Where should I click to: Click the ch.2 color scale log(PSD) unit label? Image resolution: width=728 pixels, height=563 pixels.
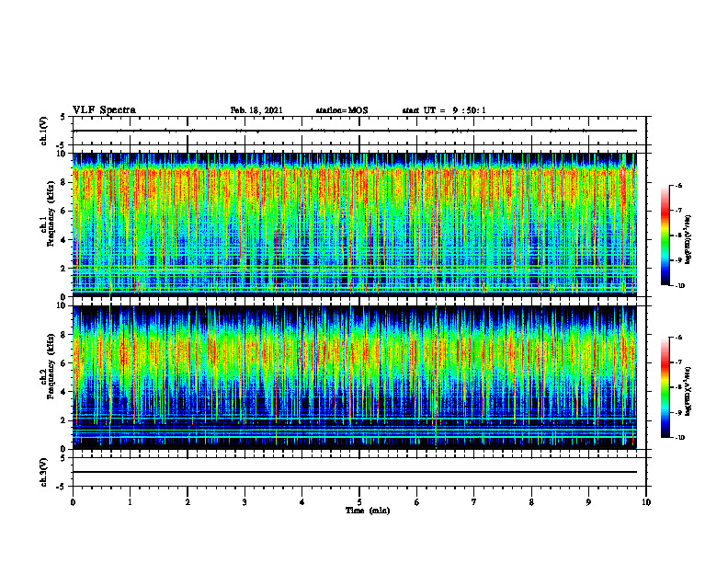tap(688, 392)
